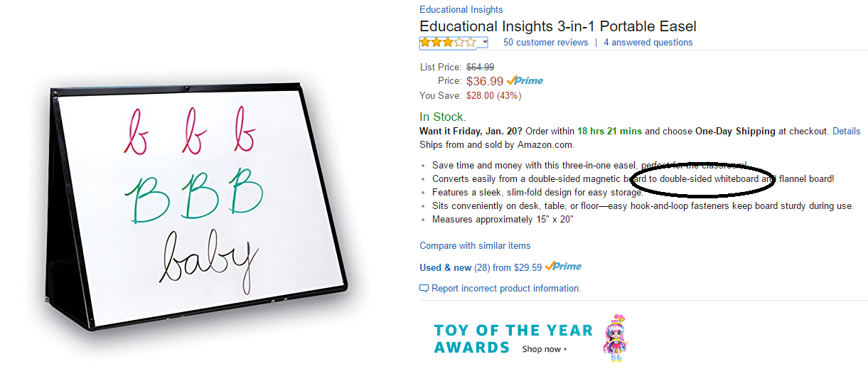Click the Prime logo beside $36.99
The height and width of the screenshot is (369, 868).
pos(525,81)
